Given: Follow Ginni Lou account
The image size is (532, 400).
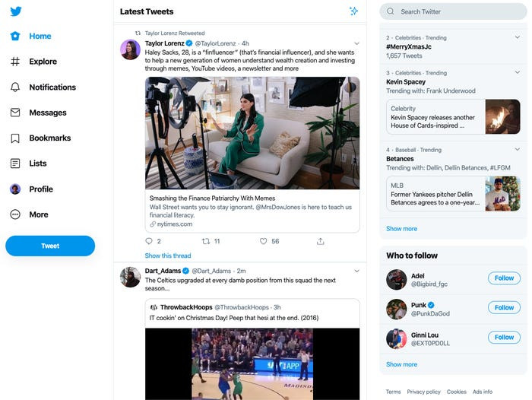Looking at the screenshot, I should [x=504, y=338].
